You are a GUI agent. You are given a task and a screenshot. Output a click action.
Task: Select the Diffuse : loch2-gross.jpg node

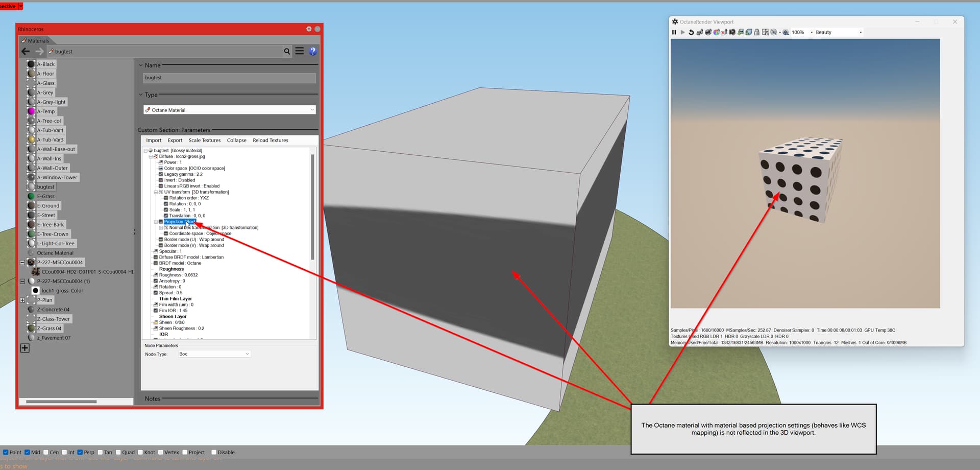pos(182,156)
